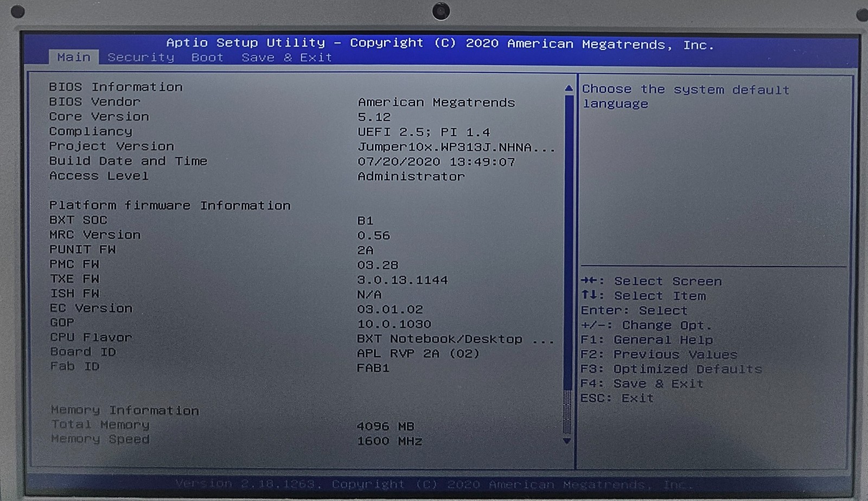868x501 pixels.
Task: Click the FAB1 value
Action: [x=373, y=368]
